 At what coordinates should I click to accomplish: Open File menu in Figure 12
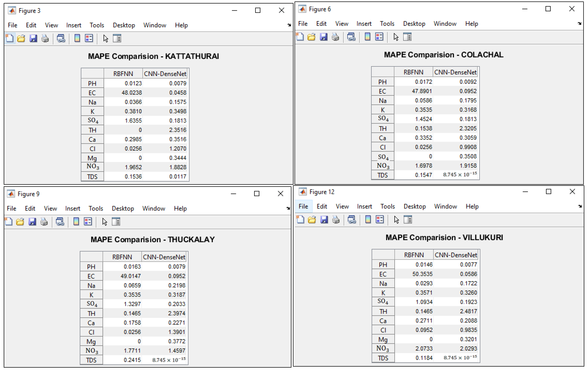[303, 206]
